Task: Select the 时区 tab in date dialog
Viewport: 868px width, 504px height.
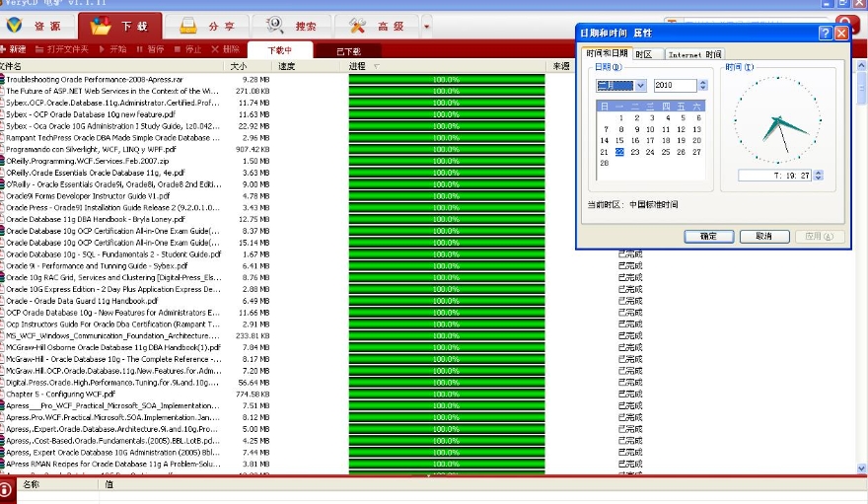Action: 647,54
